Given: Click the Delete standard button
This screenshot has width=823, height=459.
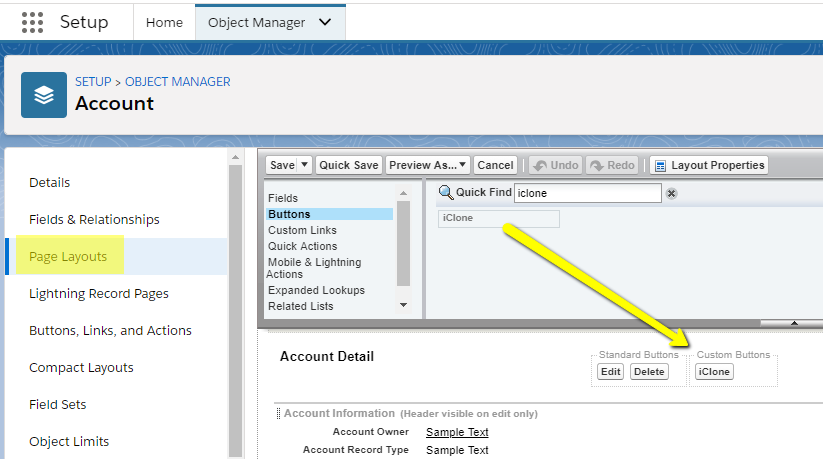Looking at the screenshot, I should (x=649, y=372).
